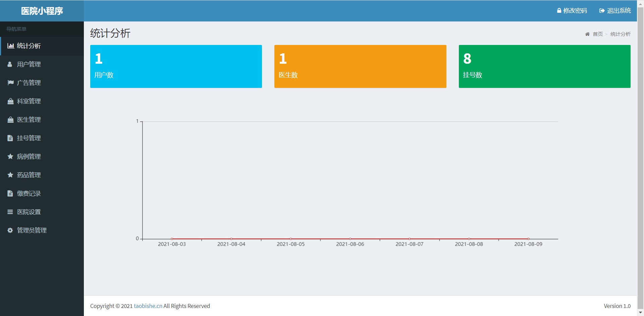Select 挂号管理 in navigation

[x=42, y=138]
